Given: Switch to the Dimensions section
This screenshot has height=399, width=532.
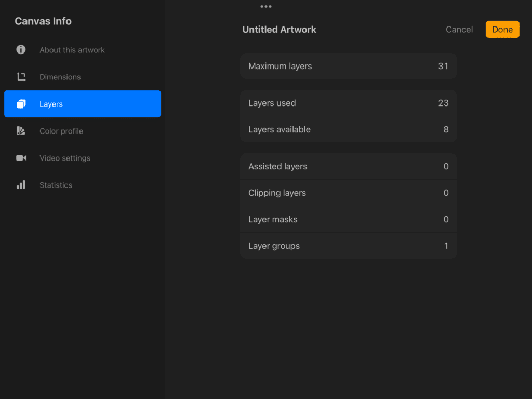Looking at the screenshot, I should coord(60,77).
